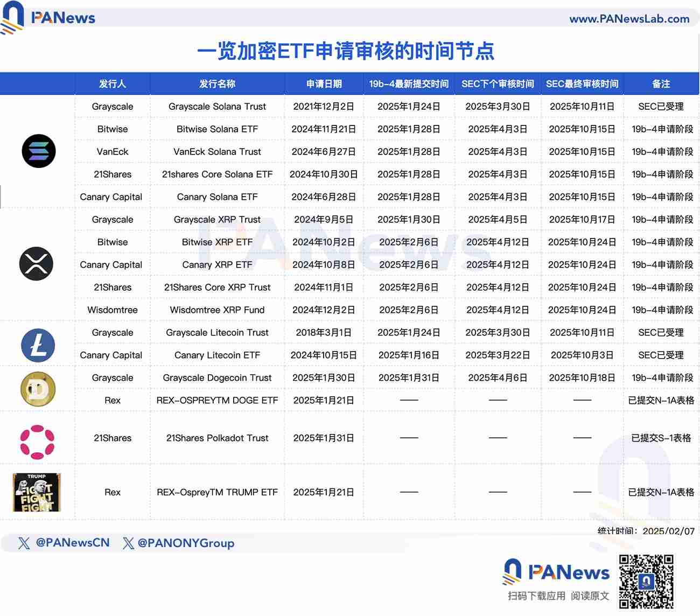700x616 pixels.
Task: Click the X icon next to @PANONYGroup
Action: 128,543
